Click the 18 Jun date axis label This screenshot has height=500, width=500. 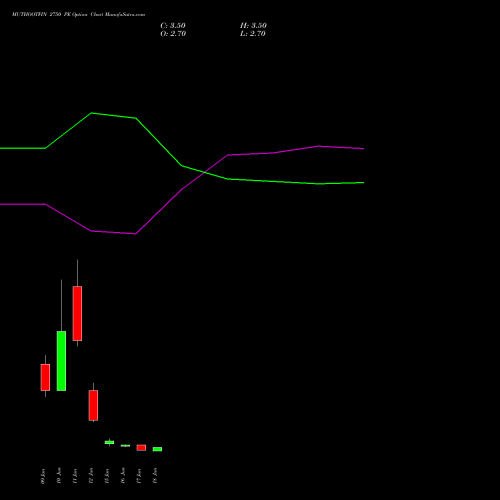[x=155, y=476]
